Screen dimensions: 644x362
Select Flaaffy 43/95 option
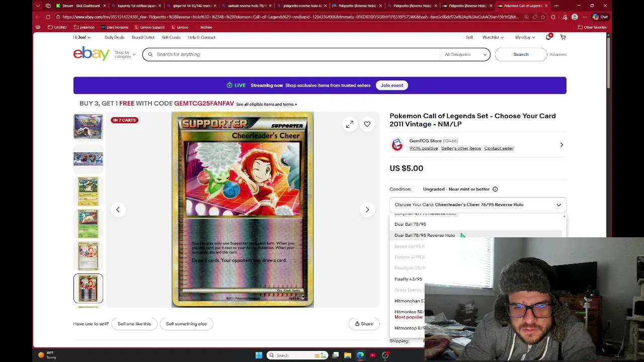tap(408, 279)
